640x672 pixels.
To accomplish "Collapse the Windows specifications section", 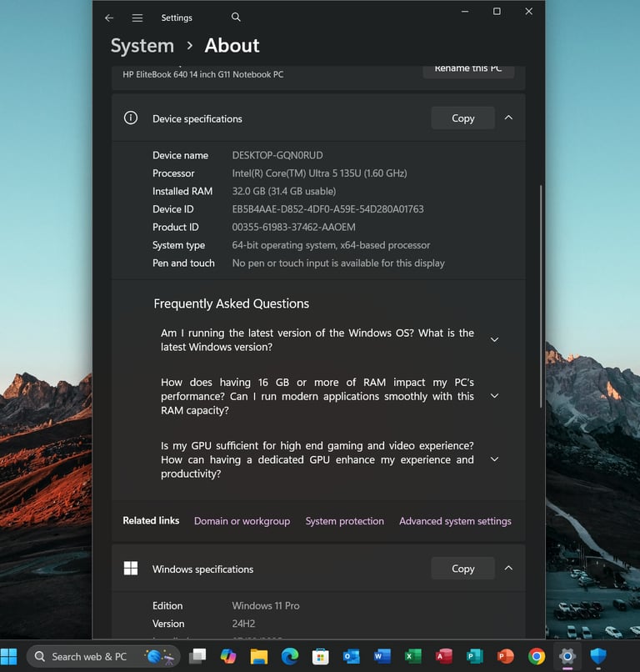I will pos(508,569).
